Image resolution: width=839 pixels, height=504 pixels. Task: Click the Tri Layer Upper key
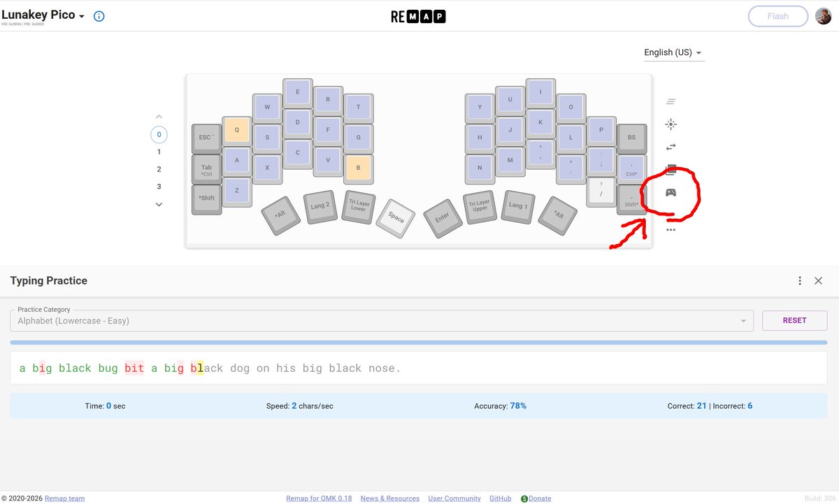click(x=480, y=207)
